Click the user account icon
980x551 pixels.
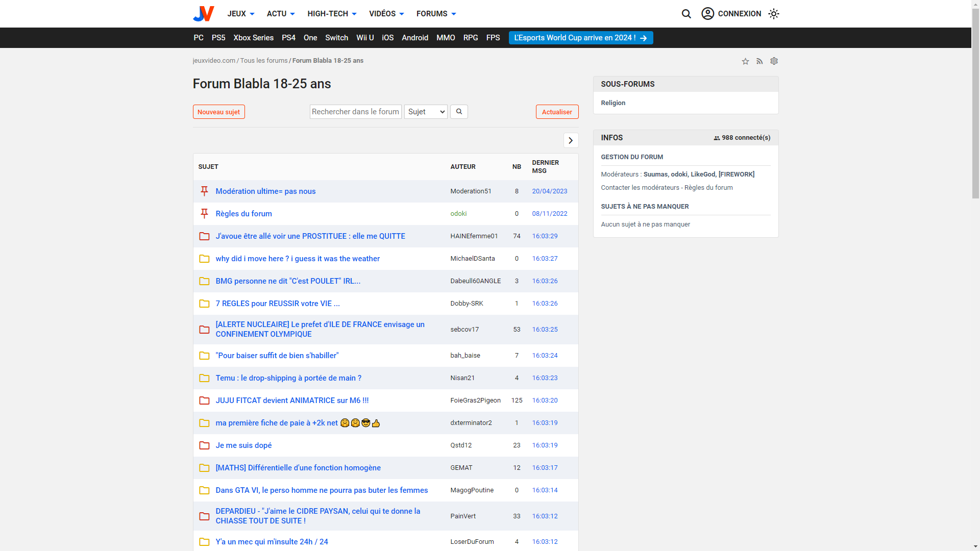pos(707,14)
